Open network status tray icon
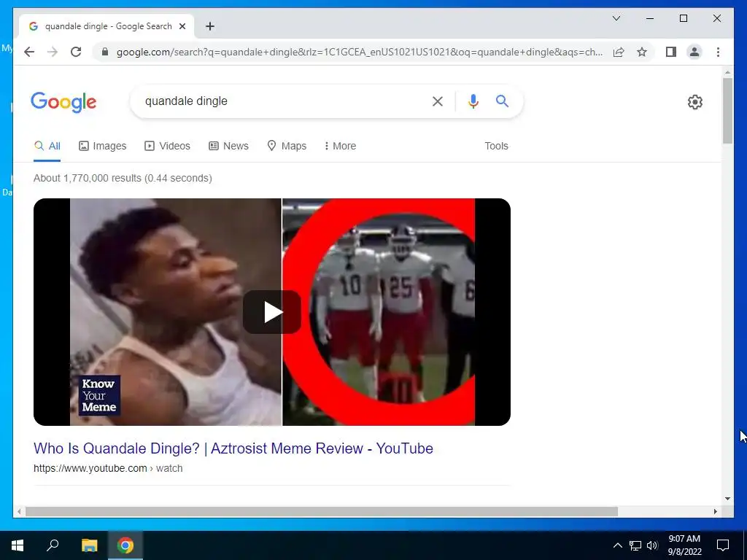747x560 pixels. (635, 545)
